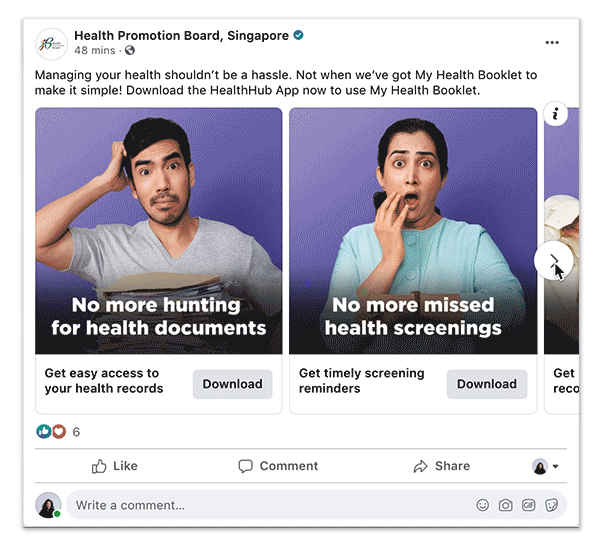Focus the 'Write a comment...' field

click(x=316, y=505)
